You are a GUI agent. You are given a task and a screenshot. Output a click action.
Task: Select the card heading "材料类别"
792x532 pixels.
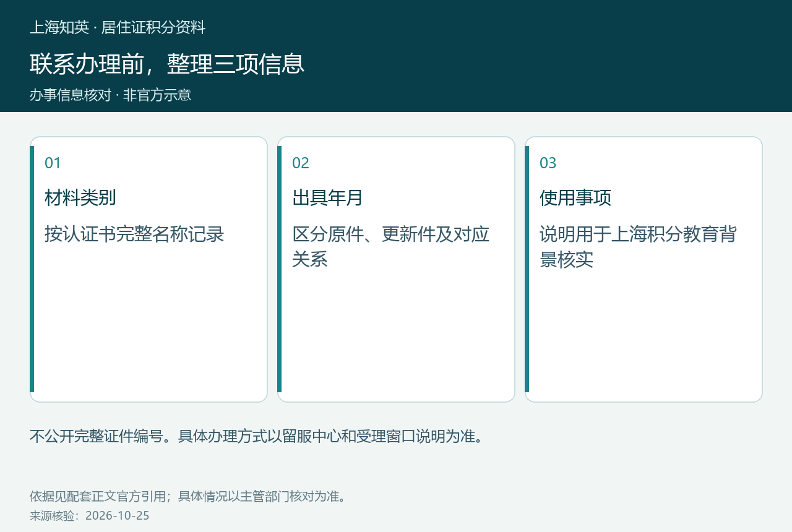click(x=80, y=198)
